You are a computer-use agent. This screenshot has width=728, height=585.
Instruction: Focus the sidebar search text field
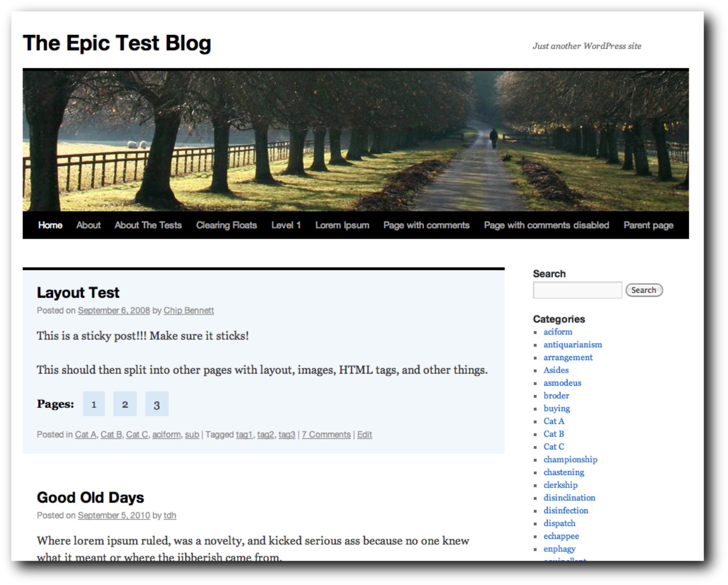[577, 290]
